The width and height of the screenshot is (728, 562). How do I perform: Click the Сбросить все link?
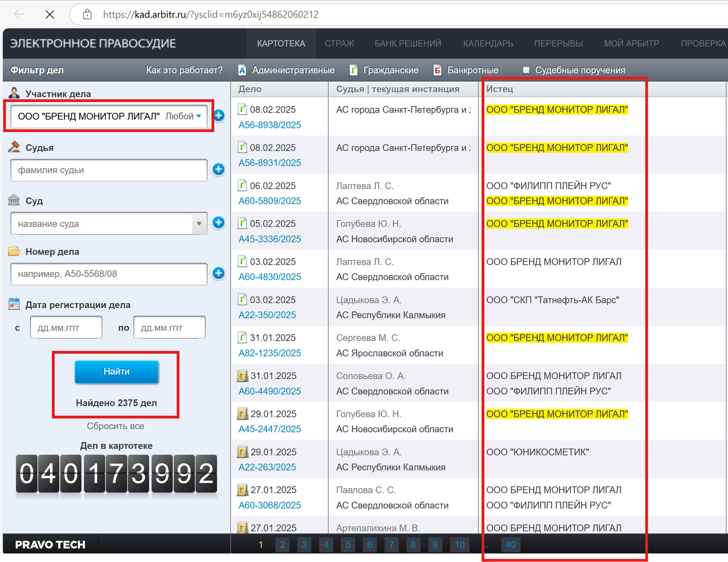click(x=115, y=426)
